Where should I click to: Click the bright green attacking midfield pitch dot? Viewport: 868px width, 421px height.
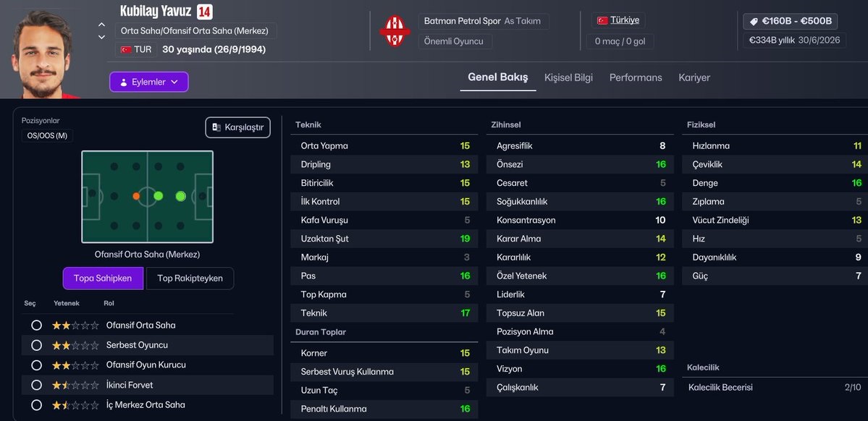pyautogui.click(x=180, y=196)
